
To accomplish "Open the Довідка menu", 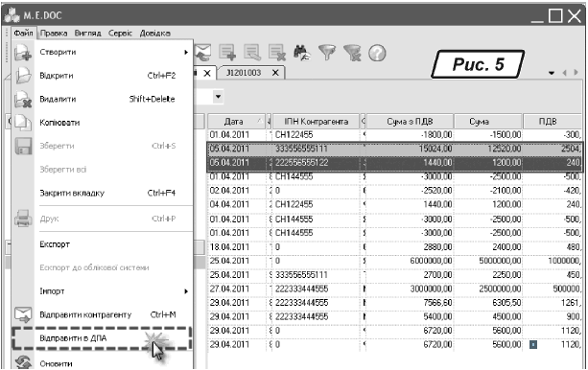I will (154, 33).
